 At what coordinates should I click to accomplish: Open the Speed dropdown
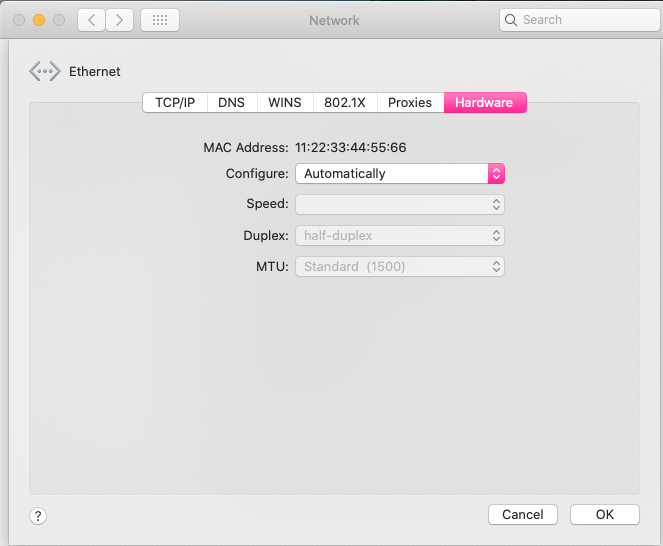click(400, 204)
